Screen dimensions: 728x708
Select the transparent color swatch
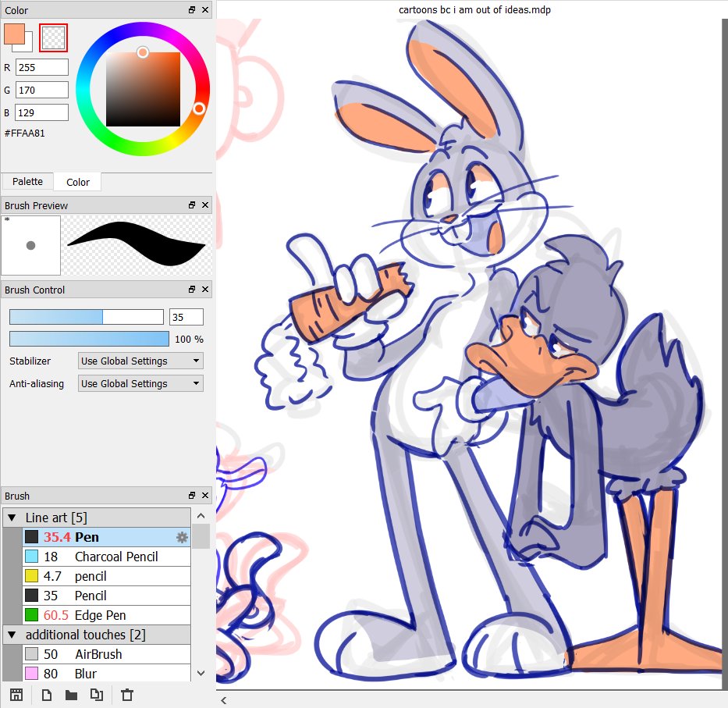[x=53, y=37]
